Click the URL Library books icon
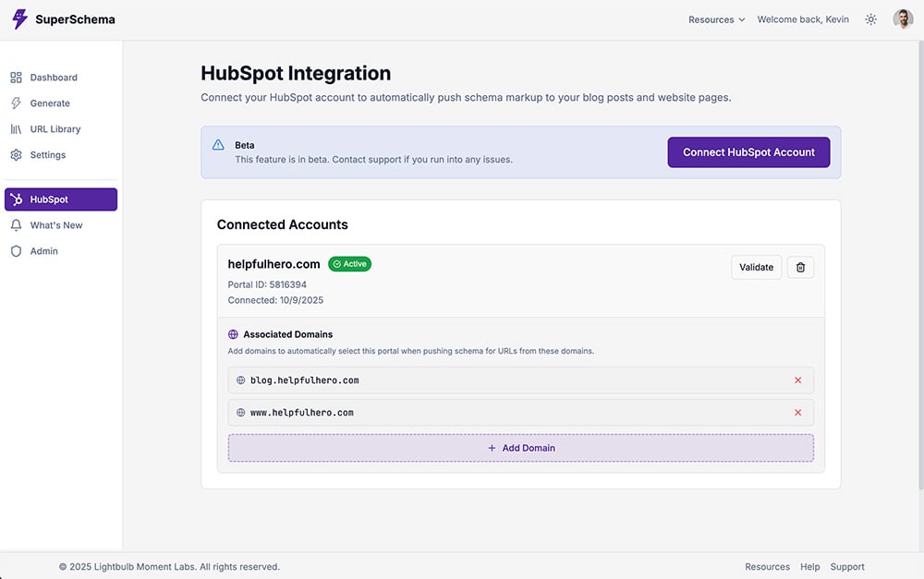 pyautogui.click(x=16, y=129)
